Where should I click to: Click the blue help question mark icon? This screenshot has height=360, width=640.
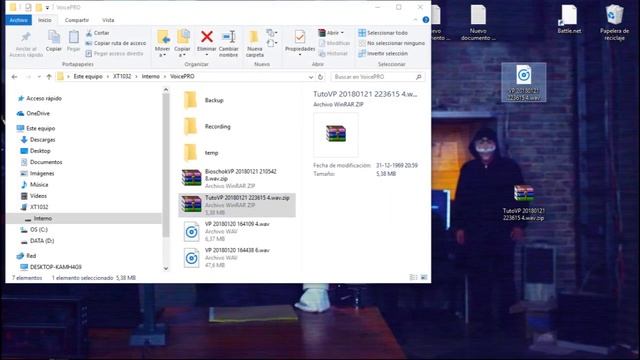426,20
